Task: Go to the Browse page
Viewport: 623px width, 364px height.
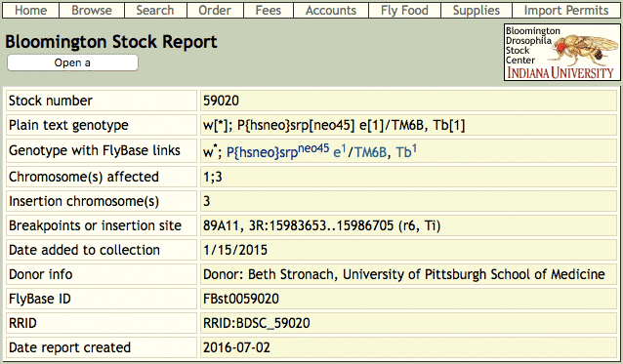Action: (x=92, y=10)
